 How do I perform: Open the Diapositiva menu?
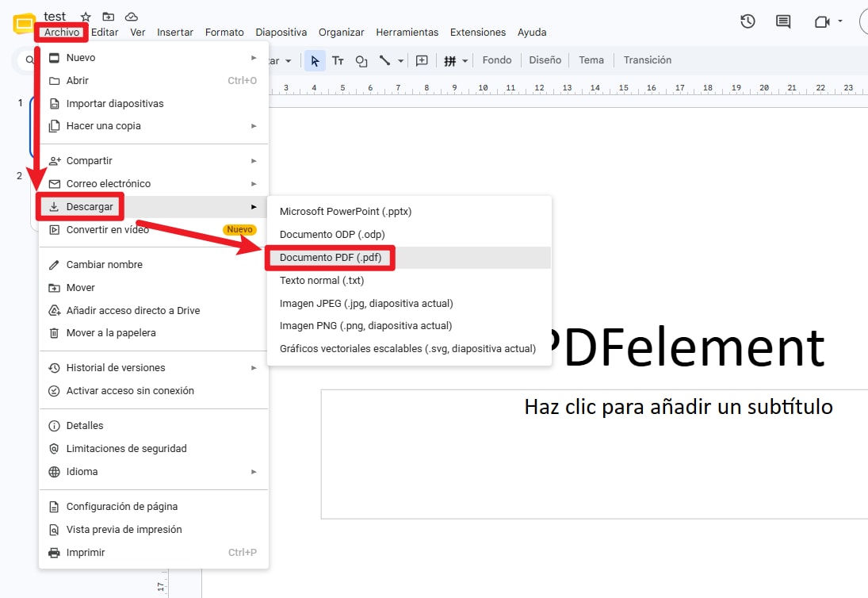(x=281, y=32)
